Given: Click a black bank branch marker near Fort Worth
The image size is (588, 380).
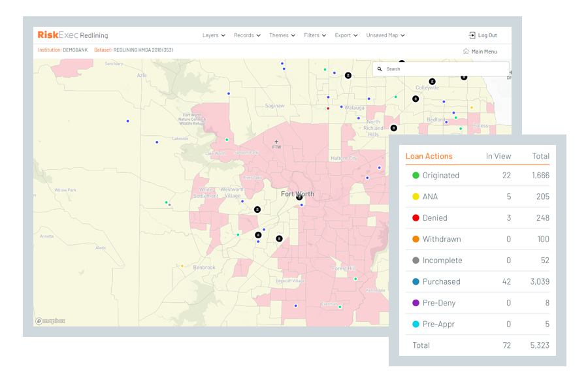Looking at the screenshot, I should 257,209.
